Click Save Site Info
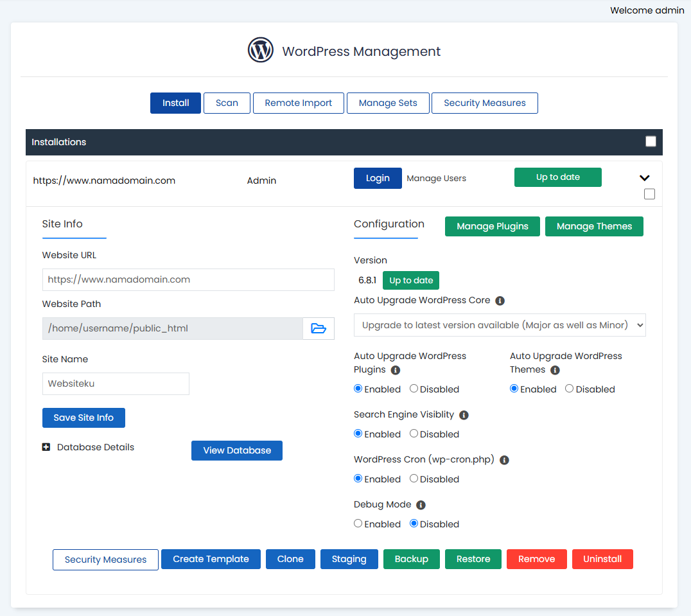Viewport: 691px width, 616px height. pos(83,418)
